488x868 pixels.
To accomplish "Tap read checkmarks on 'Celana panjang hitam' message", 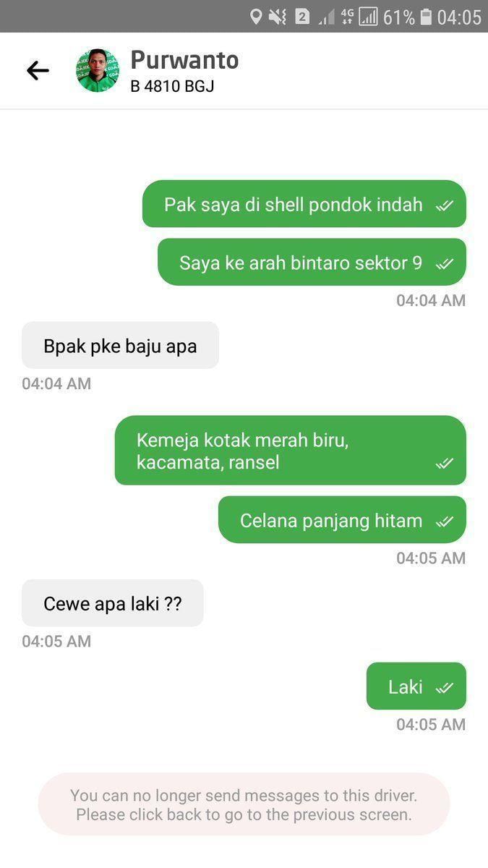I will click(x=444, y=521).
